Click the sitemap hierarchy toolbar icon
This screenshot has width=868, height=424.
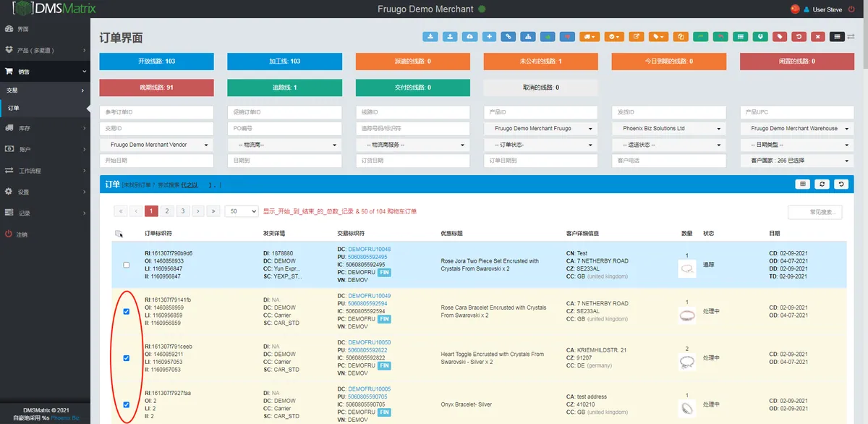click(x=529, y=36)
